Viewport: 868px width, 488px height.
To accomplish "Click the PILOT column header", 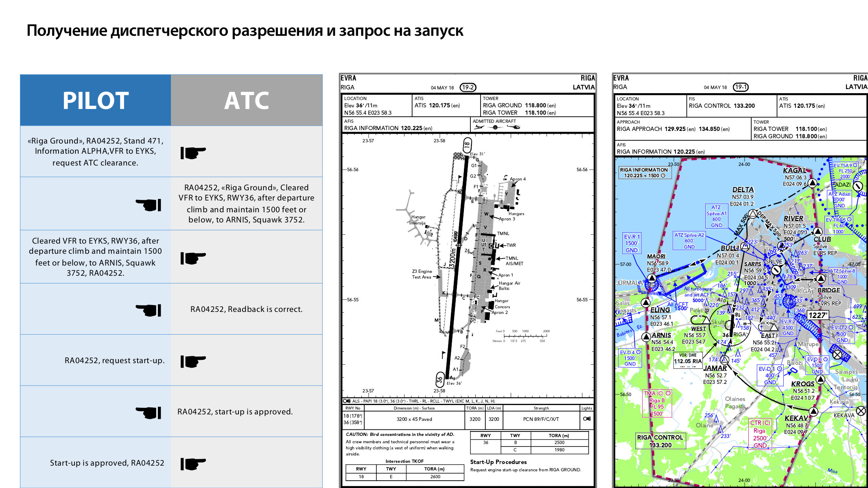I will [96, 100].
